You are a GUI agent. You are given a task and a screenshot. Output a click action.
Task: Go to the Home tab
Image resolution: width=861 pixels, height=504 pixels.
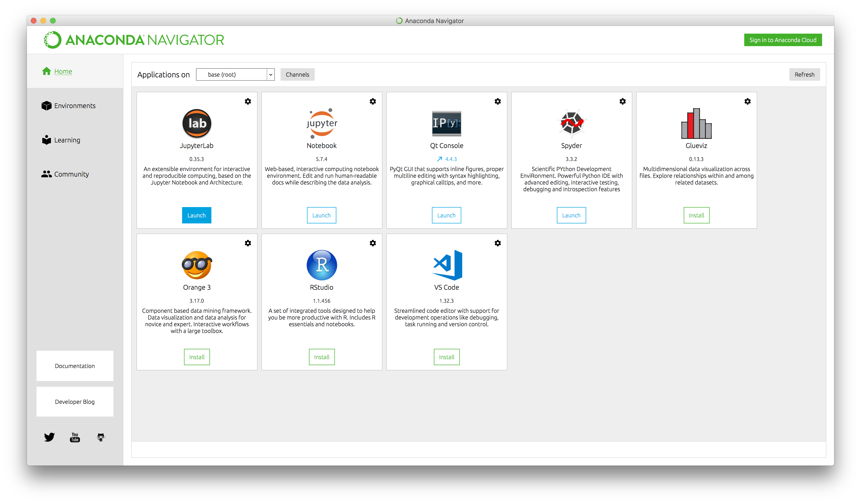pos(75,71)
